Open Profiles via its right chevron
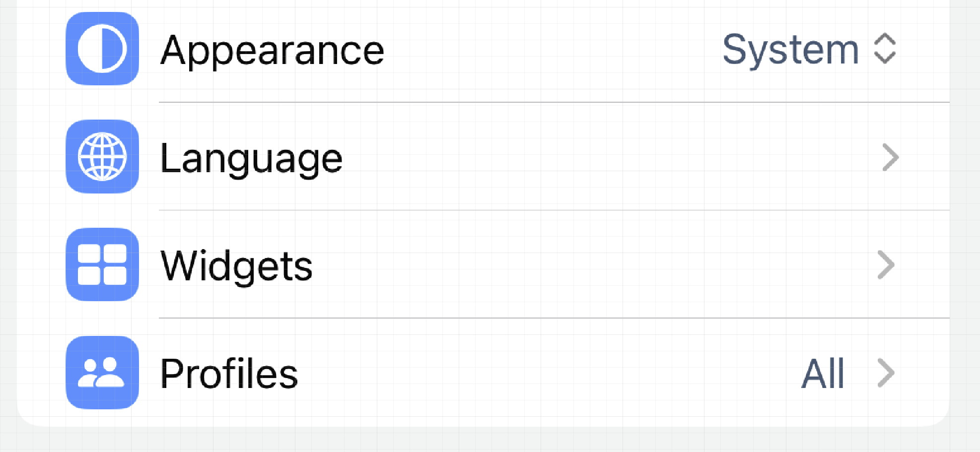 point(886,373)
